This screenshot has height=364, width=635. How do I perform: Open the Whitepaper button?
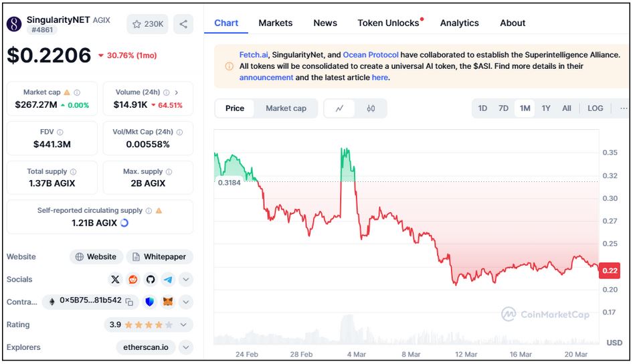(x=159, y=257)
